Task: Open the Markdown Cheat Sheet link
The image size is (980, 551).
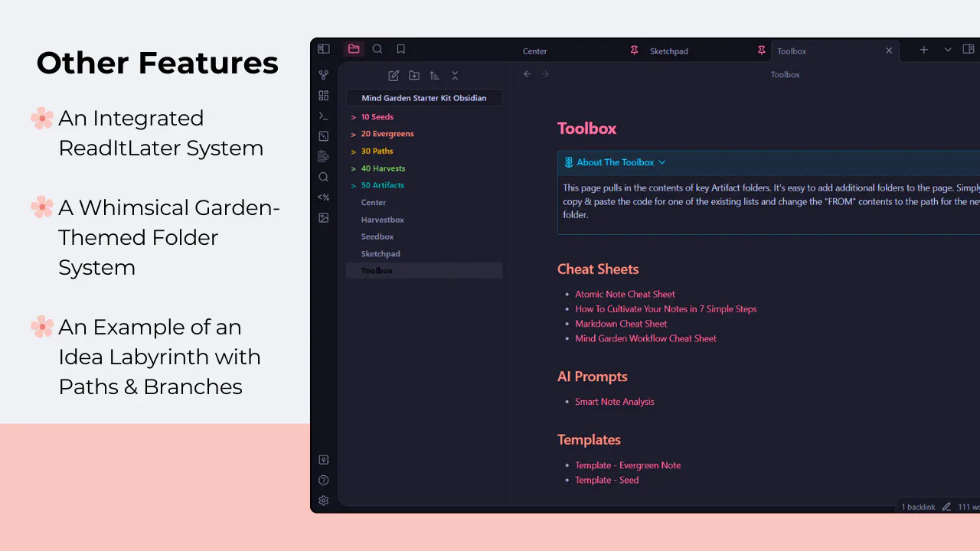Action: click(x=621, y=324)
